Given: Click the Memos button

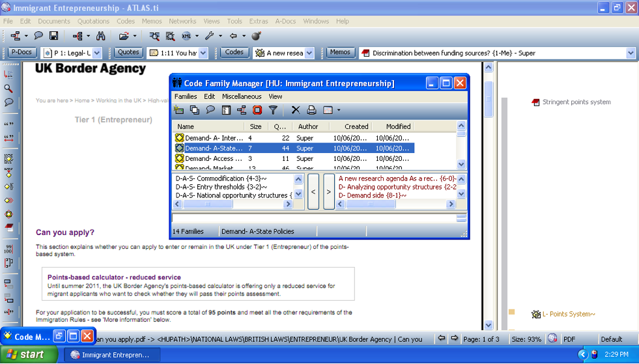Looking at the screenshot, I should coord(340,52).
